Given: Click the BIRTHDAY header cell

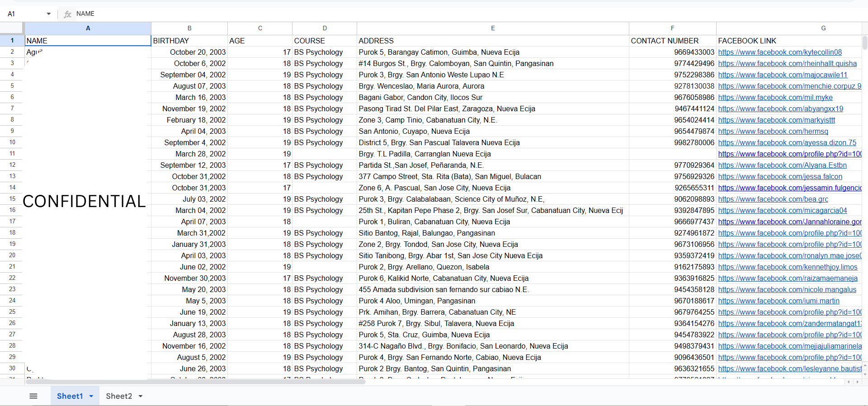Looking at the screenshot, I should [x=189, y=41].
